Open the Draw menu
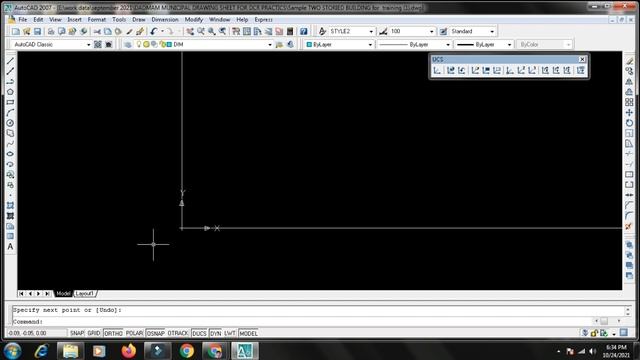640x360 pixels. (139, 20)
